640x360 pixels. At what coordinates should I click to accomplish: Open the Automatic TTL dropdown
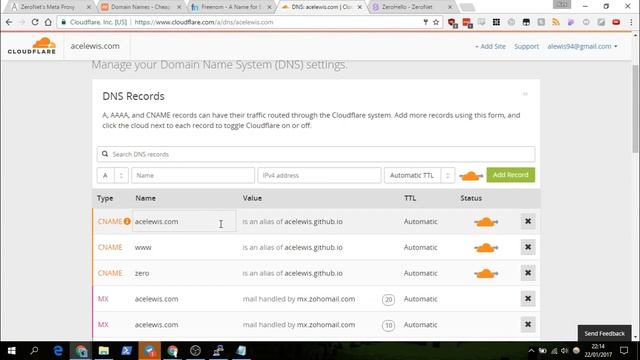pos(419,175)
